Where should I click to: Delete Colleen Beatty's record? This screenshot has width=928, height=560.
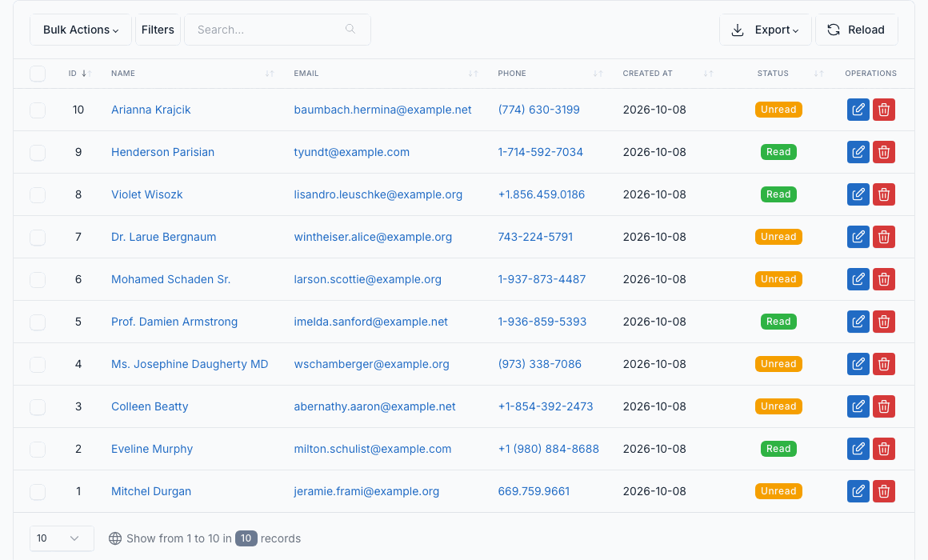(x=884, y=406)
